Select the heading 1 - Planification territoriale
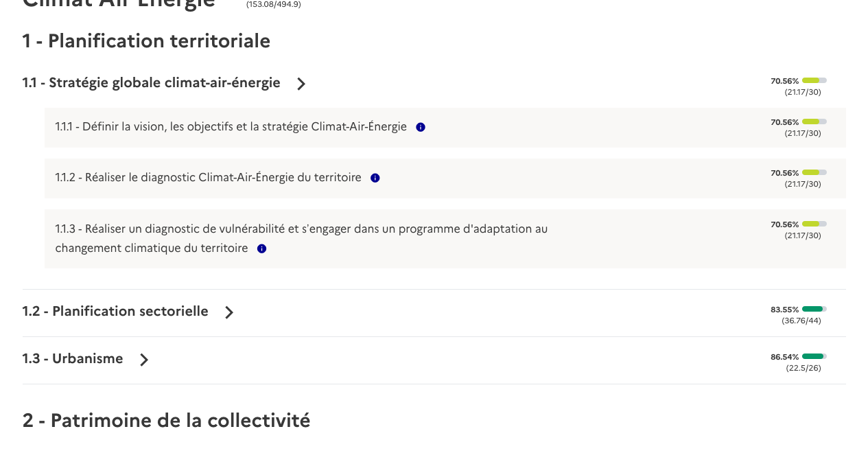The width and height of the screenshot is (868, 475). point(146,41)
